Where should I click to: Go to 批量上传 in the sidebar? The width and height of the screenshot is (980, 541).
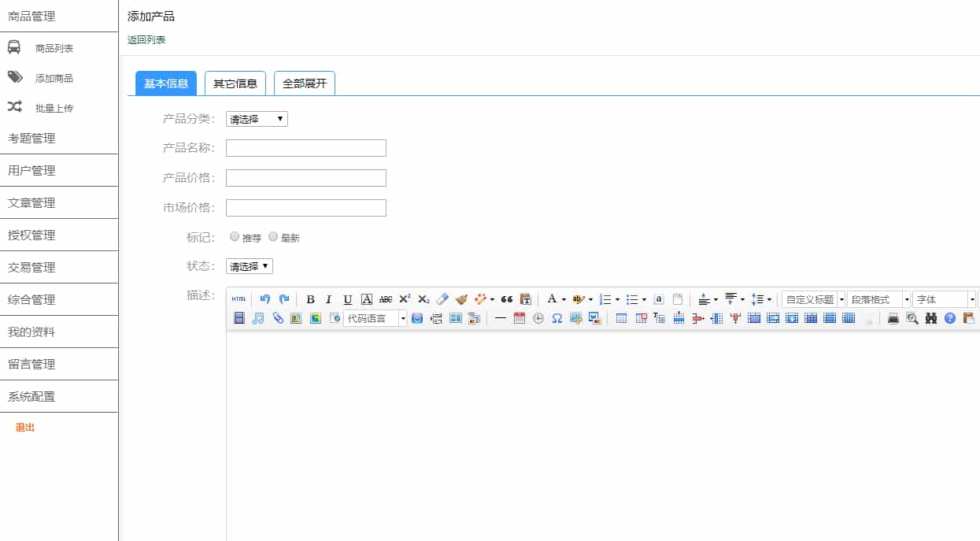(x=54, y=109)
